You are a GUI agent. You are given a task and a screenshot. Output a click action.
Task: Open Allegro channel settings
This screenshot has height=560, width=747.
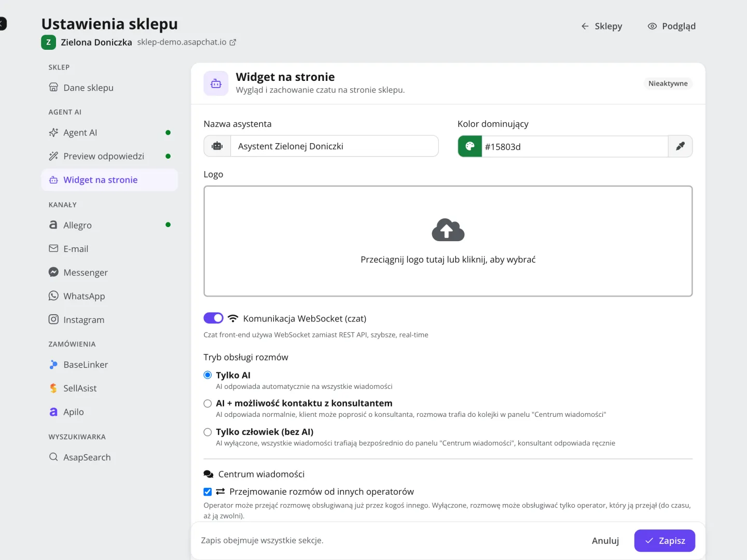pos(109,225)
